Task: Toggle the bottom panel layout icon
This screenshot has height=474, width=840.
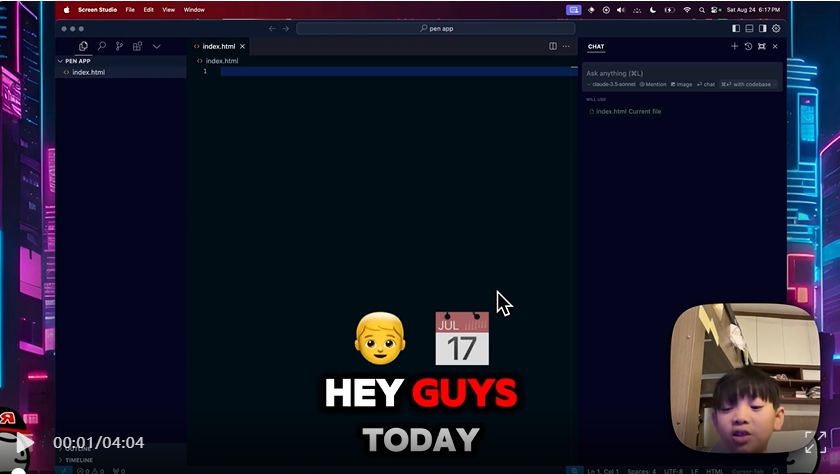Action: coord(749,28)
